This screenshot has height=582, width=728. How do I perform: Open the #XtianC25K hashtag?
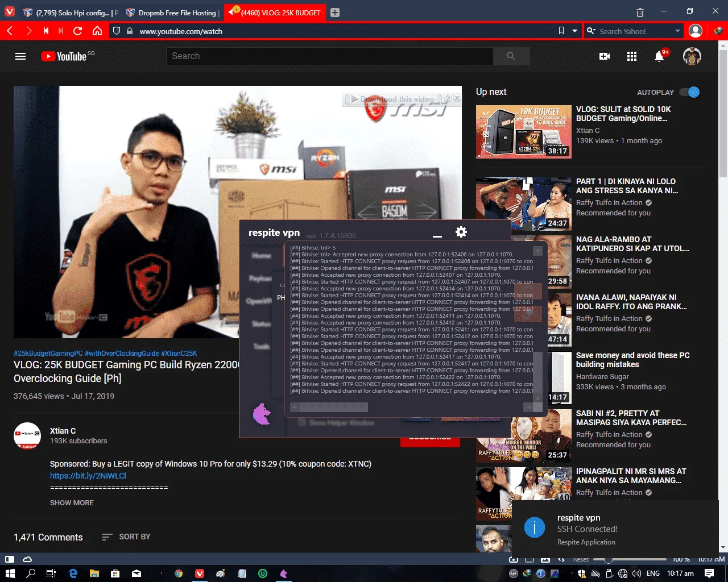point(179,353)
